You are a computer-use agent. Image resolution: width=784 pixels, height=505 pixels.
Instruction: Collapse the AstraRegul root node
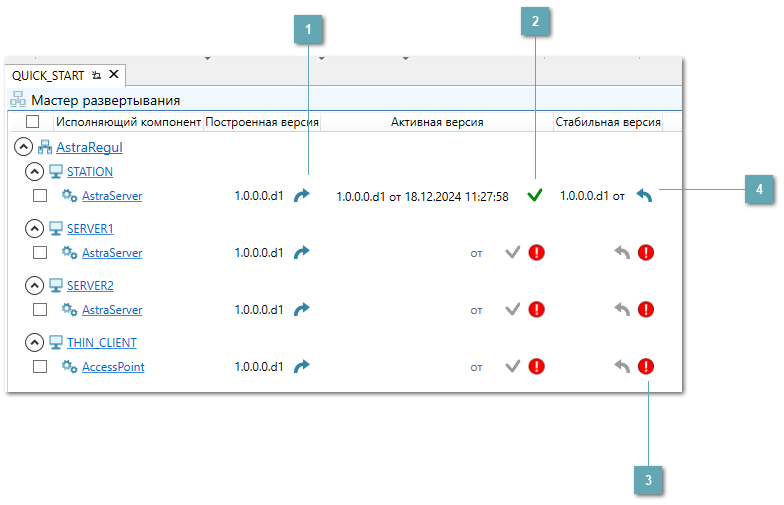(x=22, y=147)
